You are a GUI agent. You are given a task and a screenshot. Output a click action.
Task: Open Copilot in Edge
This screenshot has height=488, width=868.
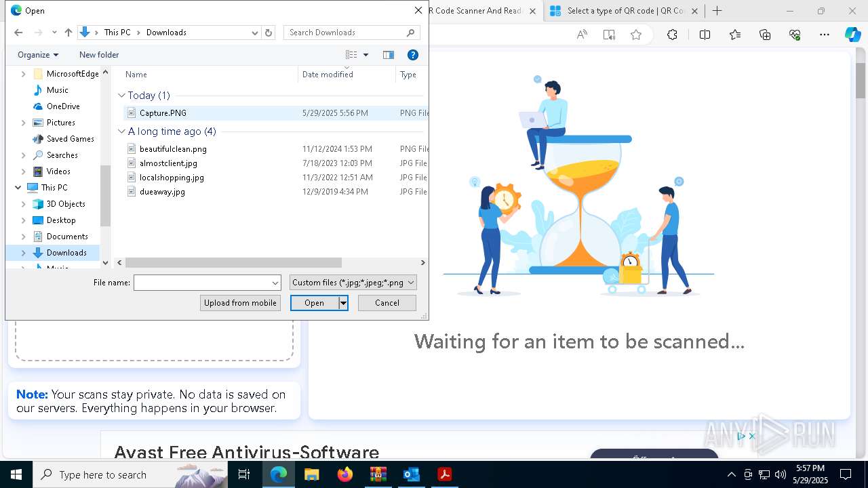click(x=852, y=35)
